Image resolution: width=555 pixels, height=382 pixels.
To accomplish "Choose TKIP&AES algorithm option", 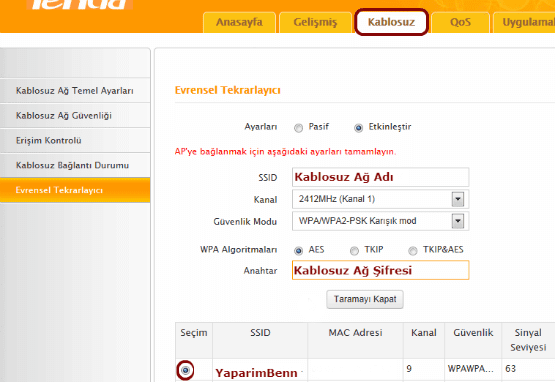I will (x=412, y=251).
